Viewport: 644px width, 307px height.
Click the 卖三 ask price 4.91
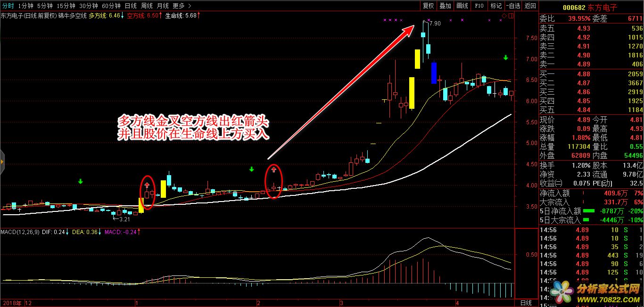[x=584, y=46]
